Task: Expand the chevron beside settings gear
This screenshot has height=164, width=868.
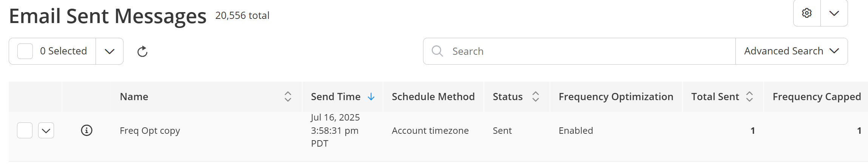Action: (x=834, y=13)
